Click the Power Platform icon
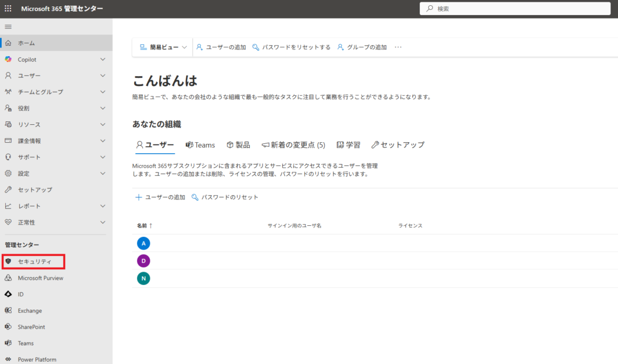Screen dimensions: 618x364 pos(8,359)
